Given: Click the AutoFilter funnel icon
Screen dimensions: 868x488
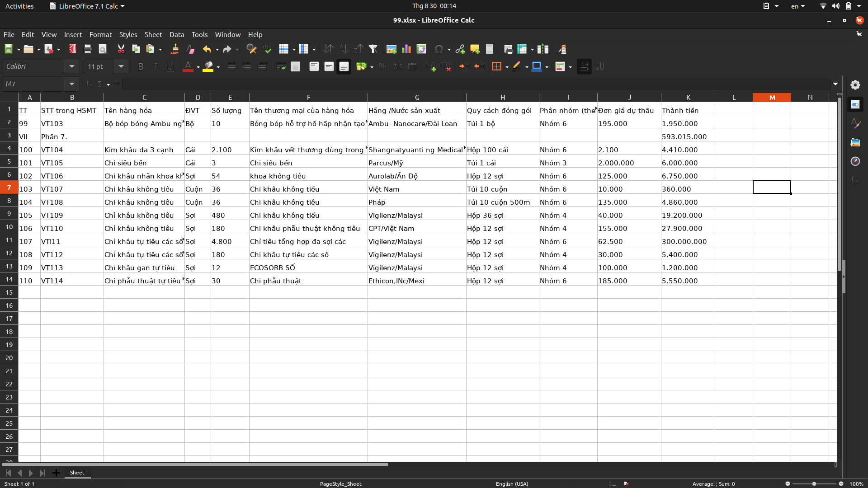Looking at the screenshot, I should coord(373,49).
